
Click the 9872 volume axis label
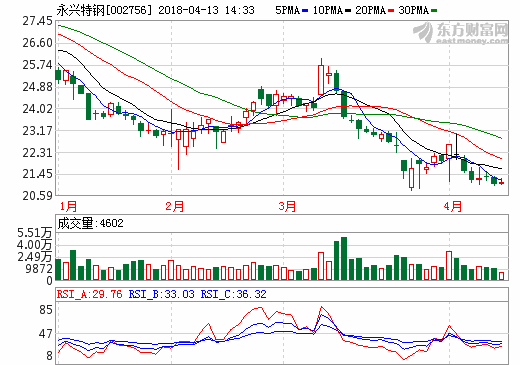coord(39,269)
